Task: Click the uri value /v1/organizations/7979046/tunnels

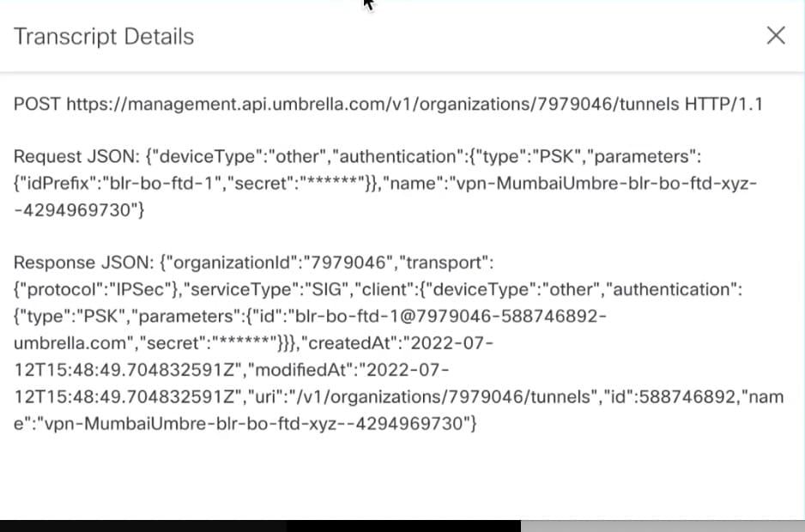Action: point(444,397)
